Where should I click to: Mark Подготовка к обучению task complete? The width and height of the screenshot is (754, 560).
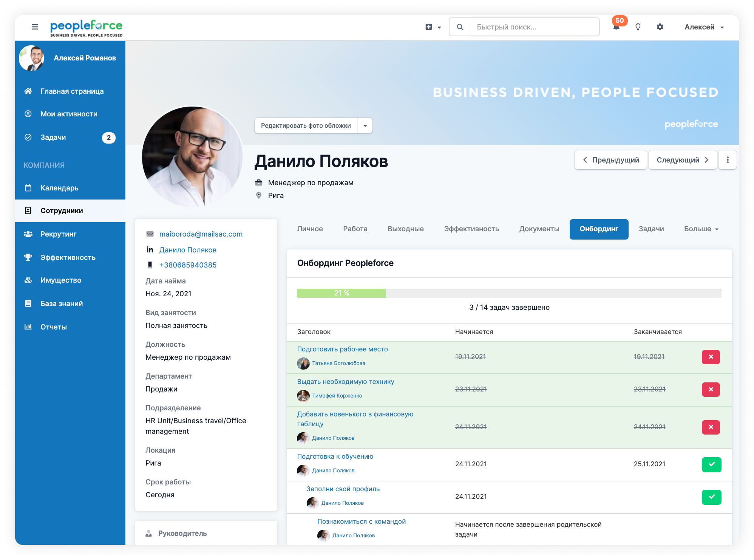coord(711,464)
